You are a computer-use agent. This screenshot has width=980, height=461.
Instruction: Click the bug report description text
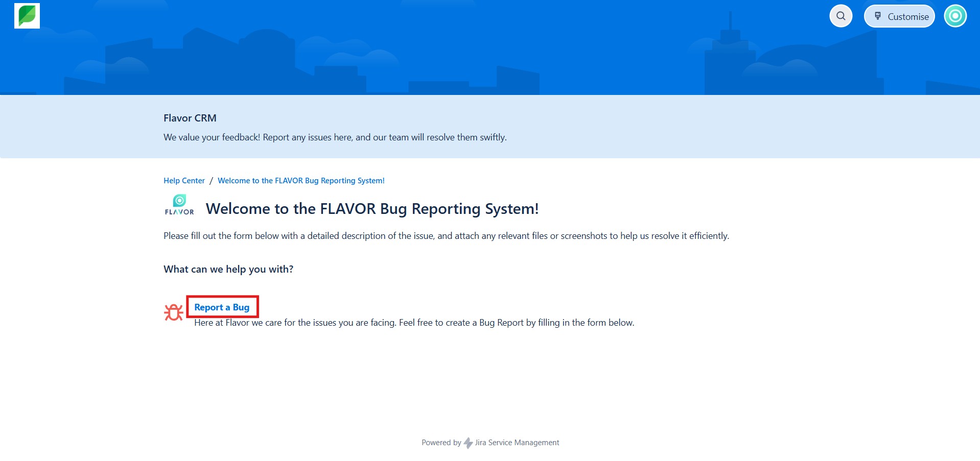coord(414,323)
